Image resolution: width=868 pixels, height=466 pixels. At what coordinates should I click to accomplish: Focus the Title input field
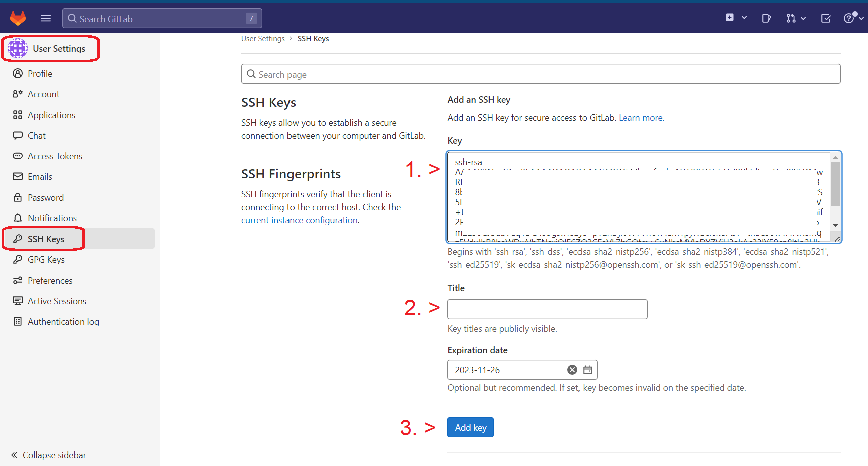tap(547, 309)
